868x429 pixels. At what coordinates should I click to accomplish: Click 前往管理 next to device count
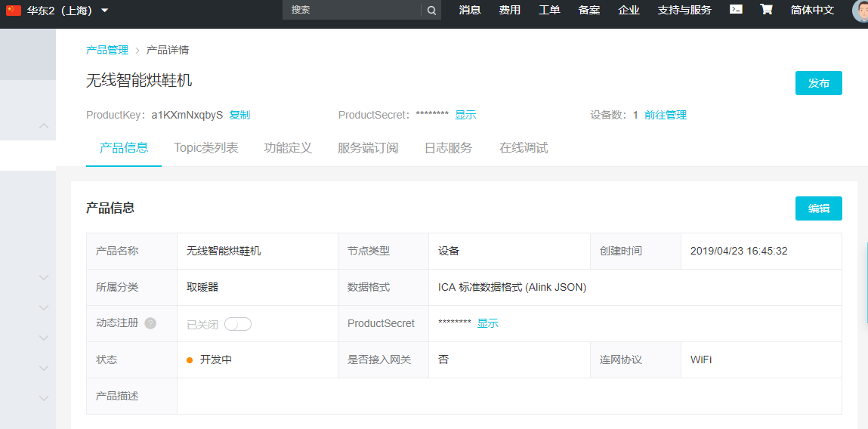tap(666, 115)
